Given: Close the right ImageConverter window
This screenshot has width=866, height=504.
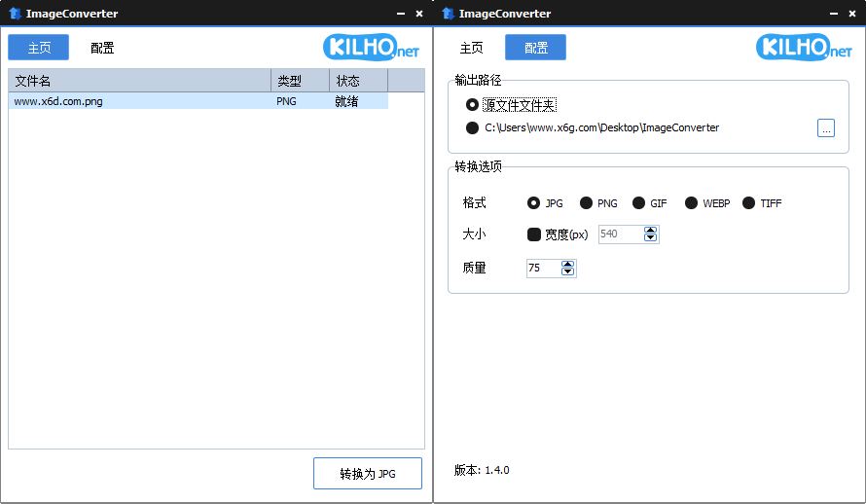Looking at the screenshot, I should [x=852, y=14].
